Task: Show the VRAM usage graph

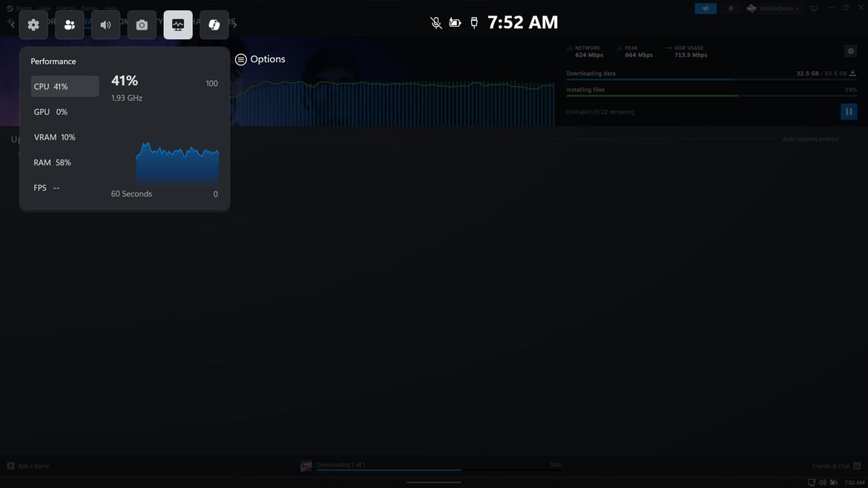Action: [x=65, y=137]
